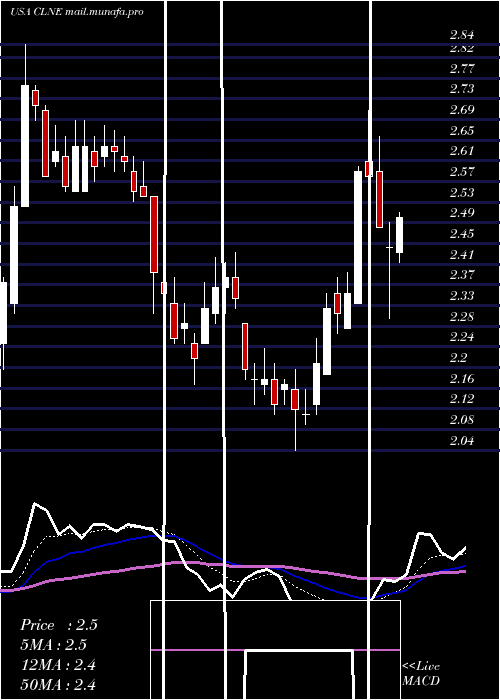Click the 2.12 price axis label

tap(462, 399)
